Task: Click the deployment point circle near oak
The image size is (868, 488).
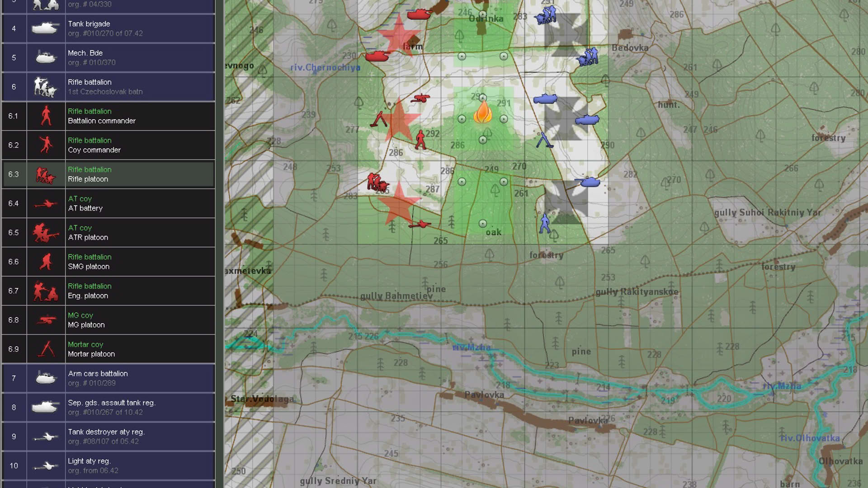Action: [x=483, y=224]
